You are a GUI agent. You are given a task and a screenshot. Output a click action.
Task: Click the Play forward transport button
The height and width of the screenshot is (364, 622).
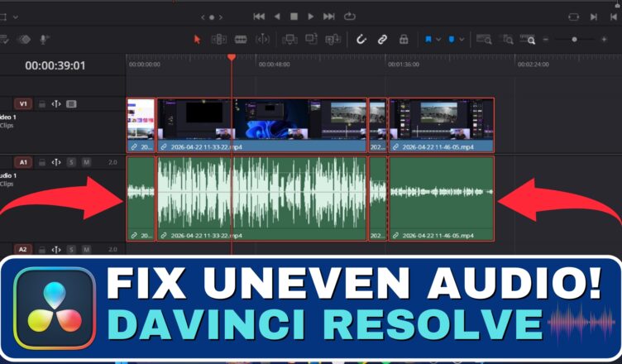311,17
